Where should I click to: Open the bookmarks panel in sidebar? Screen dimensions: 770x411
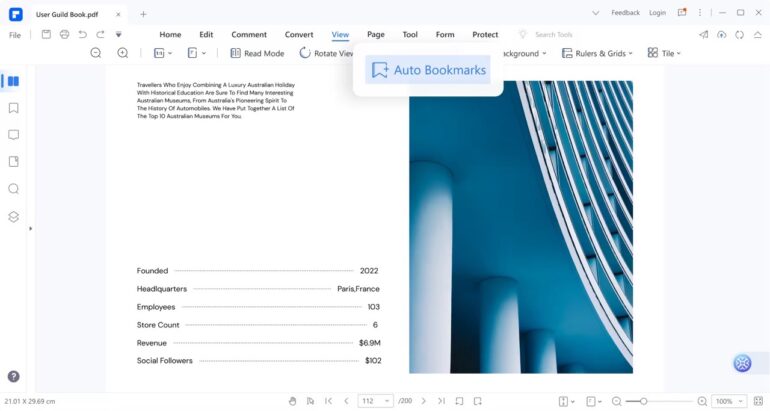14,108
